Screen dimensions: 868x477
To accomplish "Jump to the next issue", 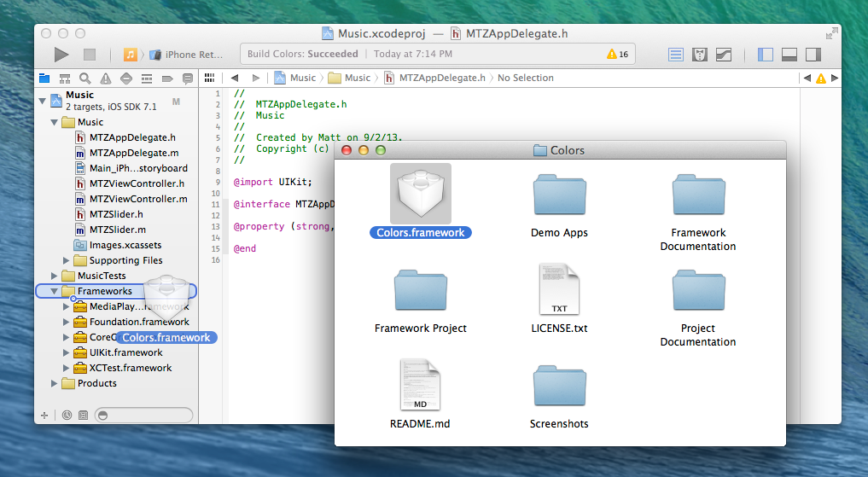I will pos(835,78).
